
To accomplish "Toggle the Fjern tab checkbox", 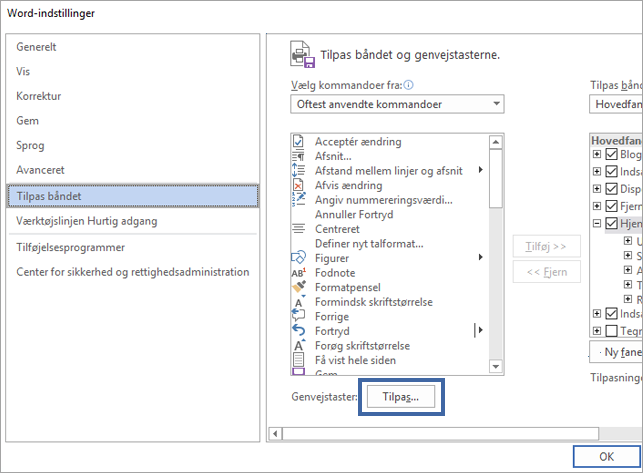I will pyautogui.click(x=611, y=206).
